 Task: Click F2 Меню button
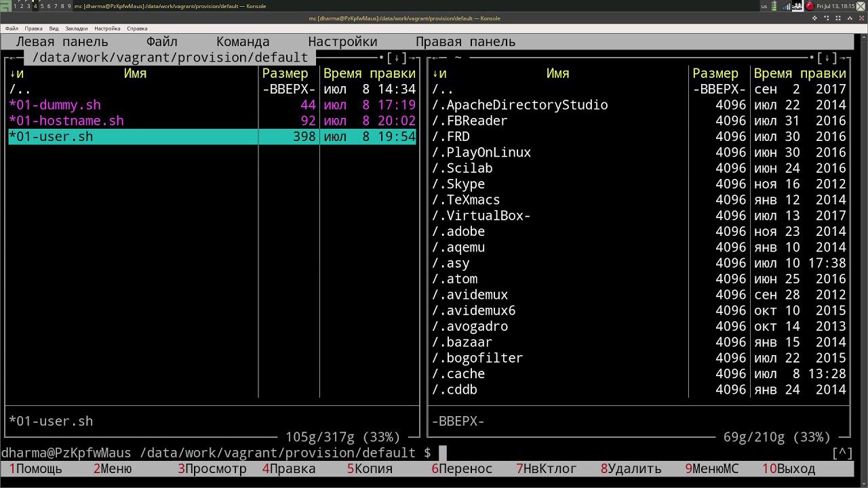pos(113,468)
